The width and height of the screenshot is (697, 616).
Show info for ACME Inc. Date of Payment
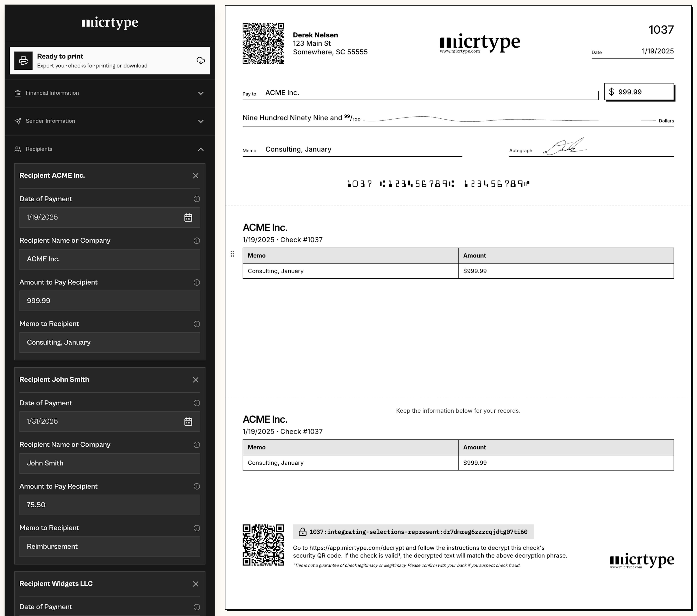point(197,199)
